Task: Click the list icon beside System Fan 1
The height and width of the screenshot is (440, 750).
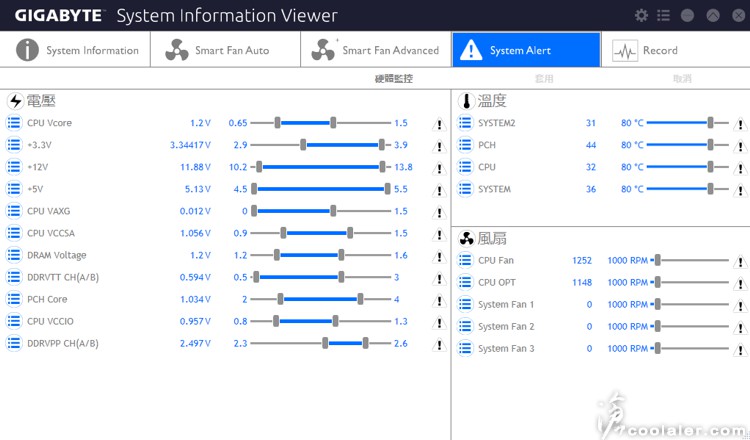Action: (x=465, y=304)
